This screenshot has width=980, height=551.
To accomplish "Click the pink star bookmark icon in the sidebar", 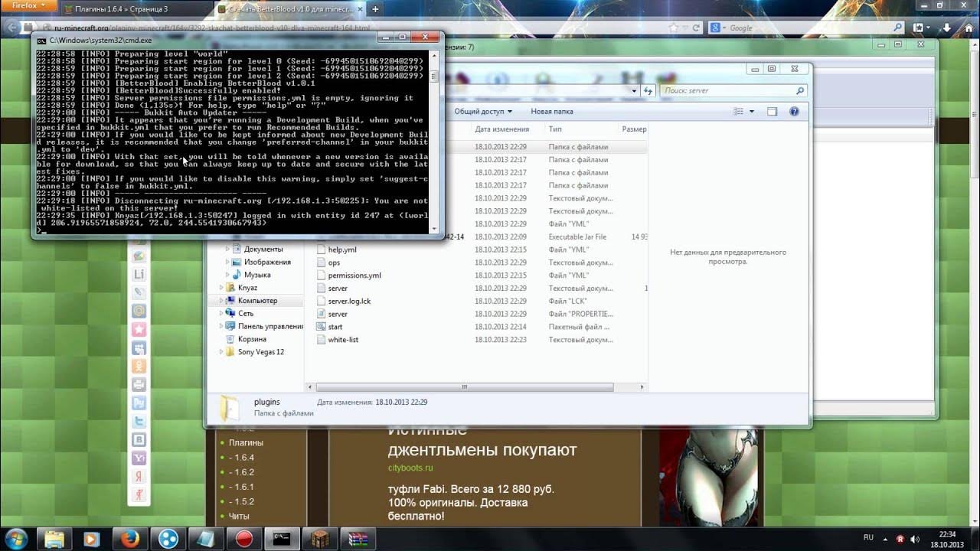I will pyautogui.click(x=139, y=329).
